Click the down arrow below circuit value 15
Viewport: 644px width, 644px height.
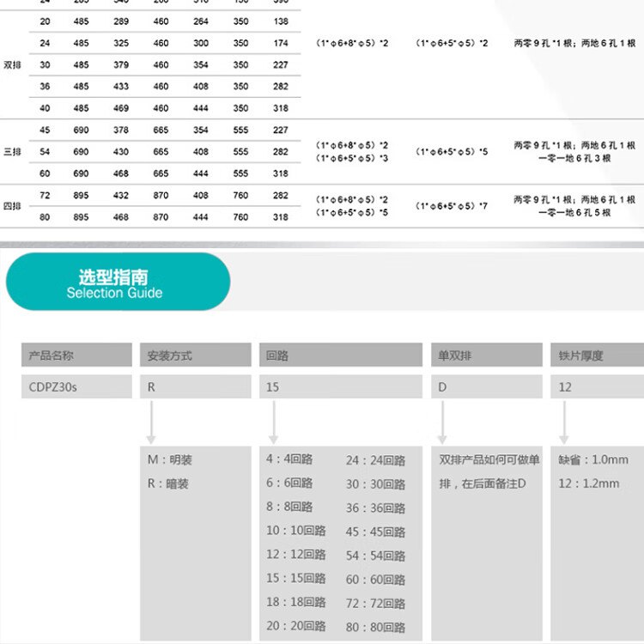point(272,421)
